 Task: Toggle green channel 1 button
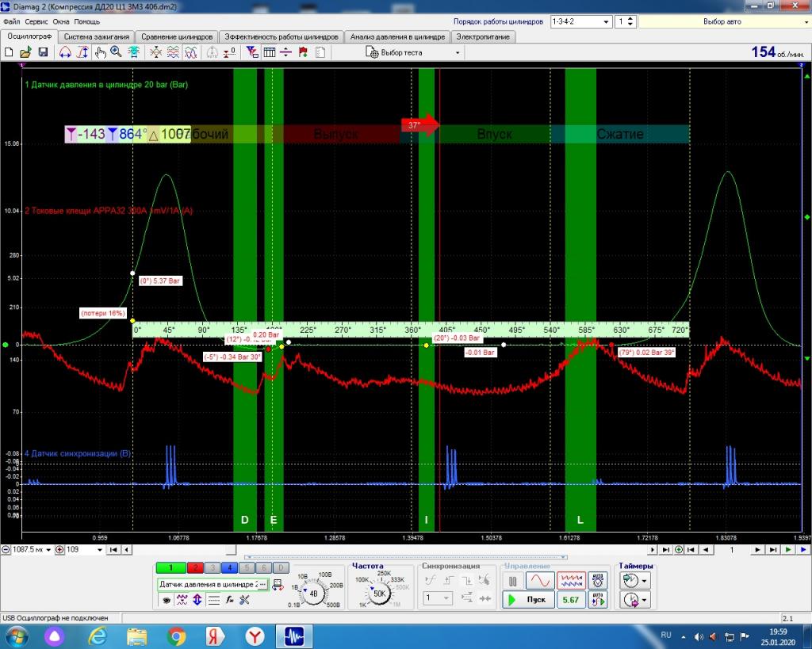coord(170,567)
